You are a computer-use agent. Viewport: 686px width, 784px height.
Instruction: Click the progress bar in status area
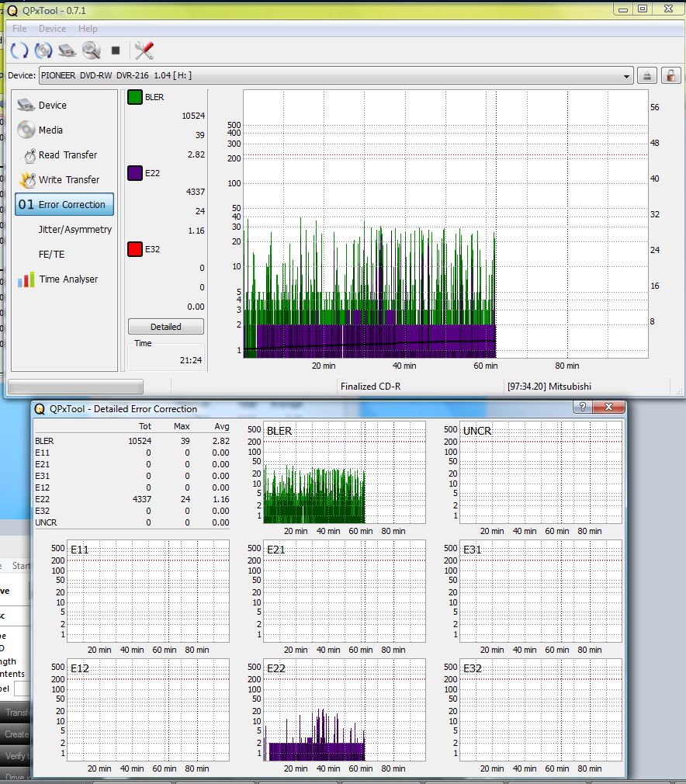pos(75,387)
